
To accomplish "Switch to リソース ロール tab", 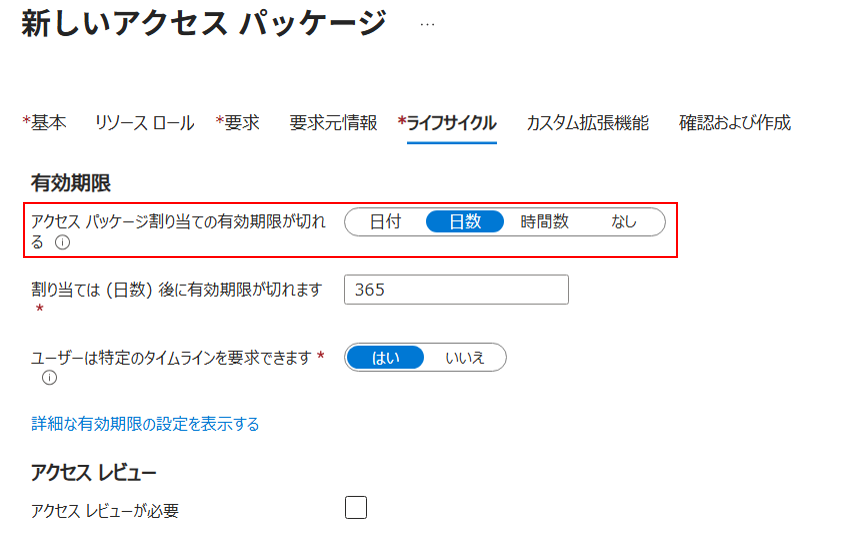I will point(144,123).
